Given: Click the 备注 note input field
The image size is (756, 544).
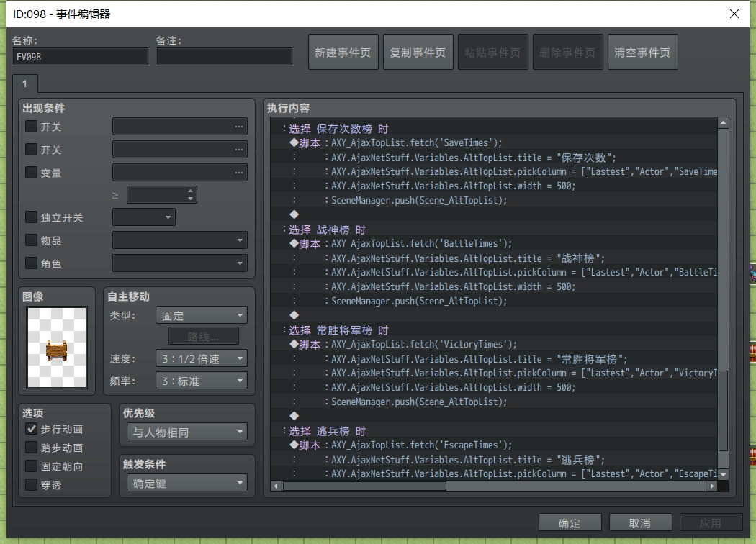Looking at the screenshot, I should (225, 57).
